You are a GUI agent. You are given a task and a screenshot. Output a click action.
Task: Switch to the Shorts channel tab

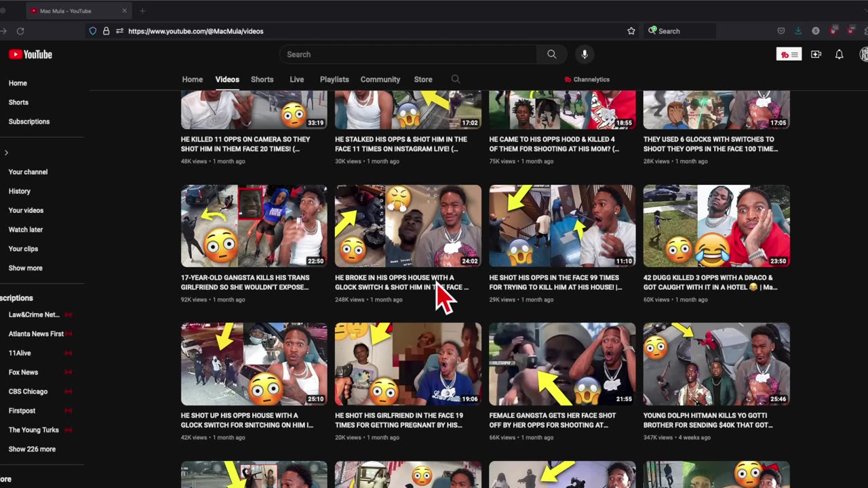262,79
